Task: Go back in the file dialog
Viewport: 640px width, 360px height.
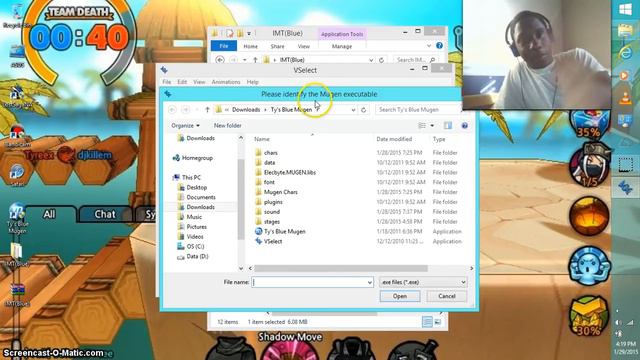Action: pos(172,109)
